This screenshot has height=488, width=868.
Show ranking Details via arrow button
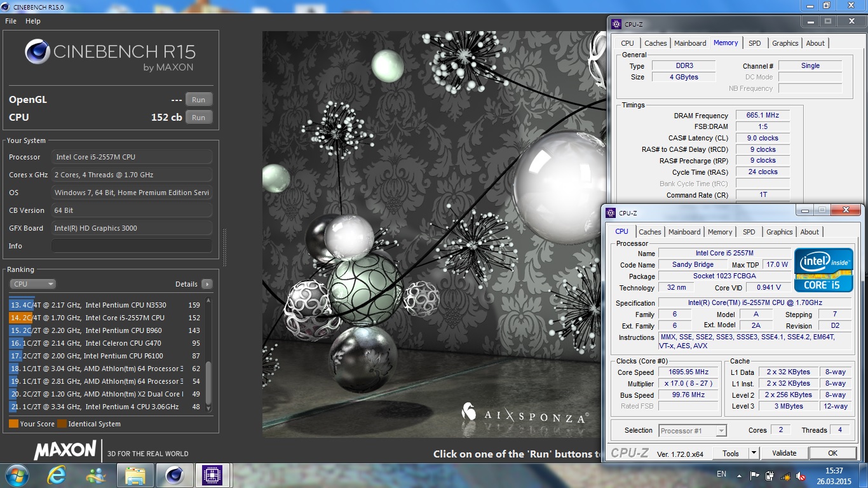[x=207, y=284]
